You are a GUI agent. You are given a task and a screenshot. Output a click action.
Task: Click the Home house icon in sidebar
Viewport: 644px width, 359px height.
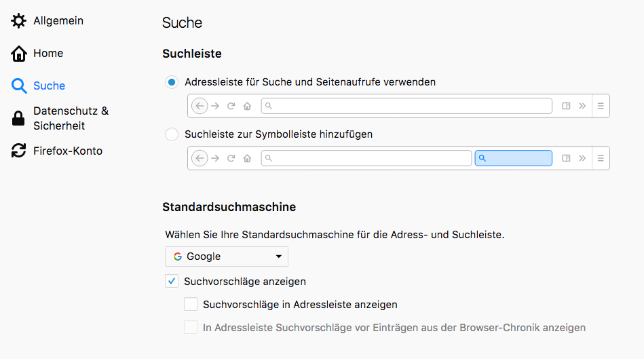tap(19, 54)
